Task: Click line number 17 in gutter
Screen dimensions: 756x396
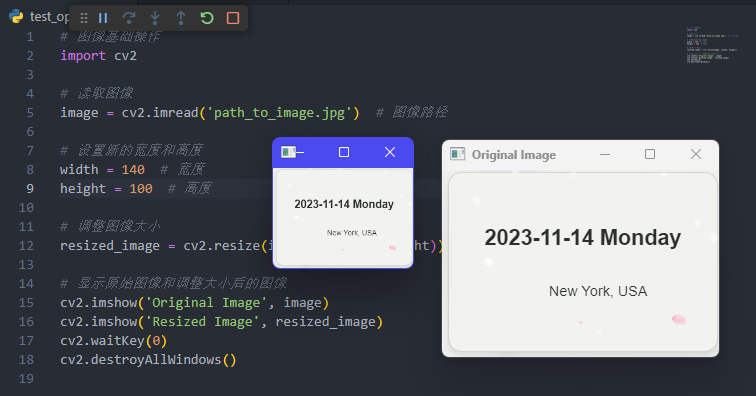Action: (26, 341)
